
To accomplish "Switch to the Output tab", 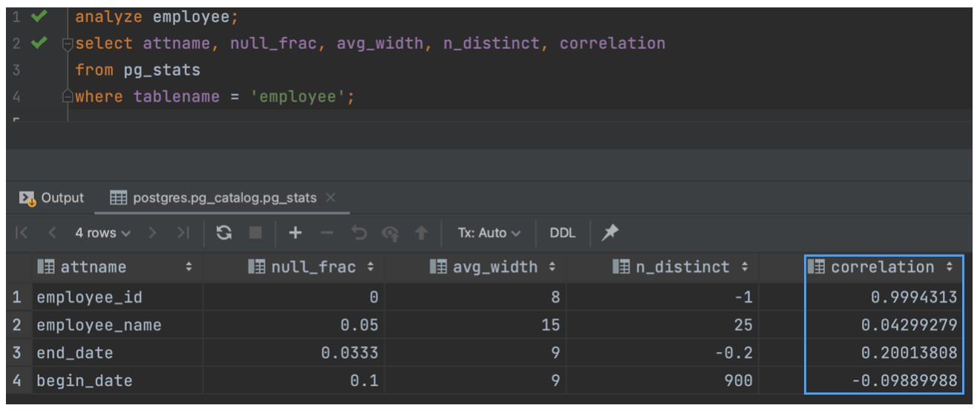I will pos(52,198).
